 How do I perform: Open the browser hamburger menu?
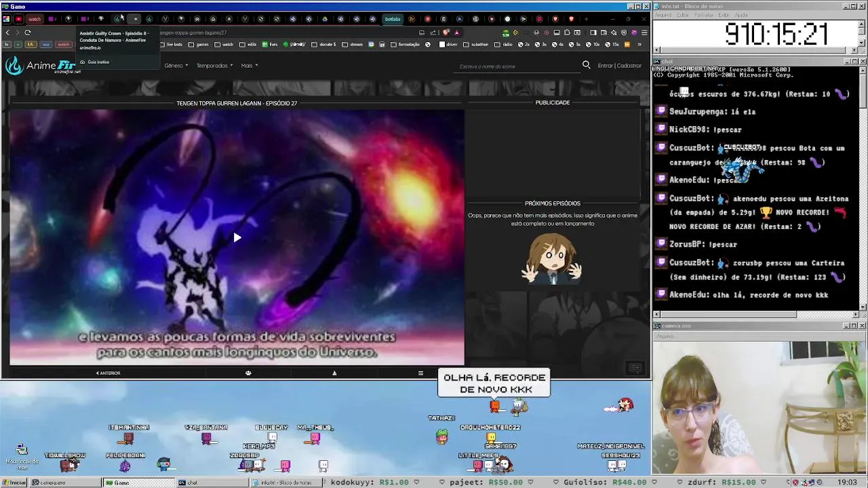point(644,33)
